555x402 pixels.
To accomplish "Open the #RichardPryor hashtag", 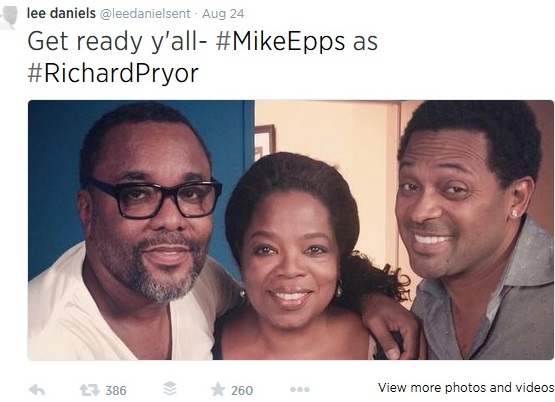I will (x=113, y=73).
